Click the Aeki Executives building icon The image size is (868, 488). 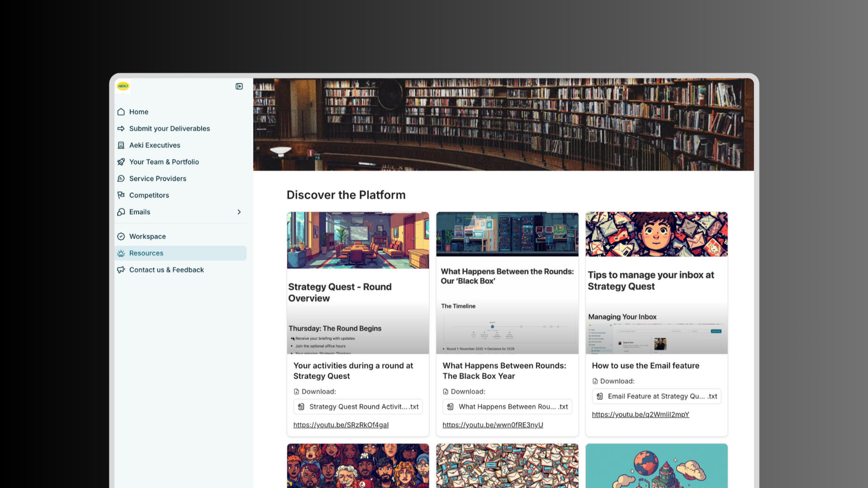(121, 145)
